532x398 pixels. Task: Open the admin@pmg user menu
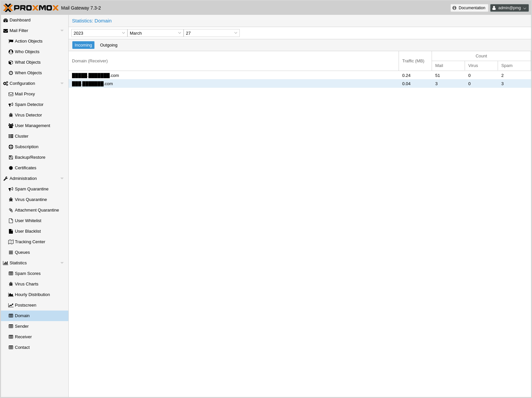[509, 8]
